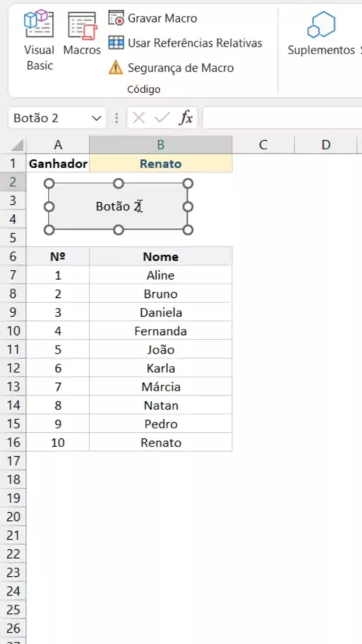This screenshot has height=644, width=362.
Task: Click the formula bar confirm checkmark
Action: tap(162, 118)
